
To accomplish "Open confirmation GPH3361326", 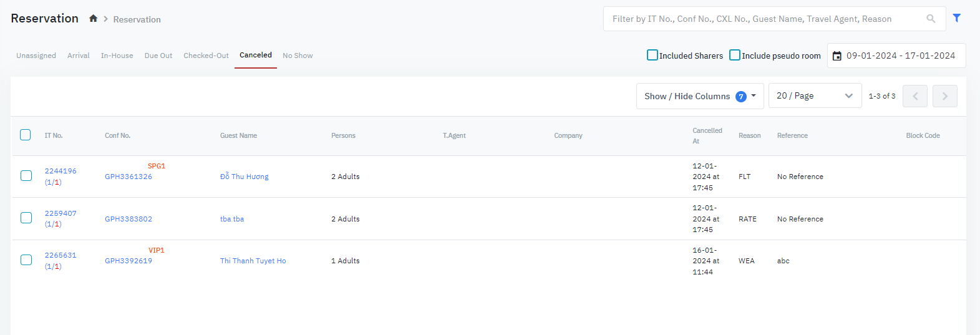I will tap(129, 177).
